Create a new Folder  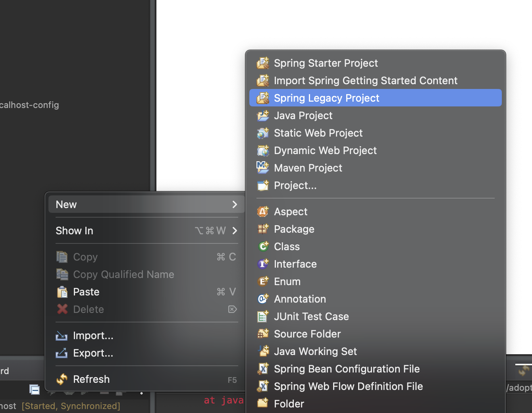[x=376, y=404]
